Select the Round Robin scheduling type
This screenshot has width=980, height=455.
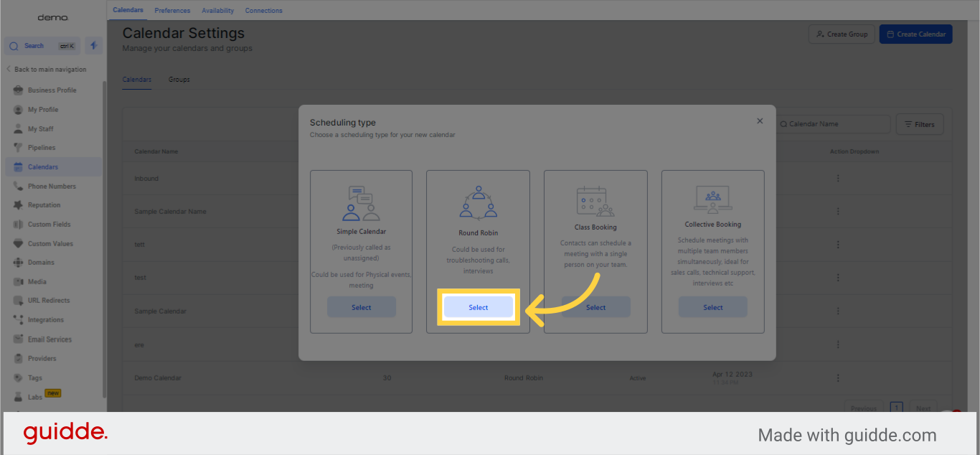click(x=479, y=307)
